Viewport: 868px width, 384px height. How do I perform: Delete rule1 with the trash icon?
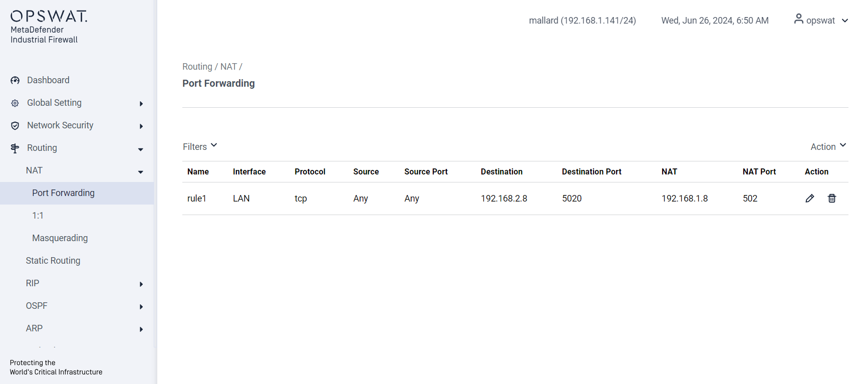(832, 199)
